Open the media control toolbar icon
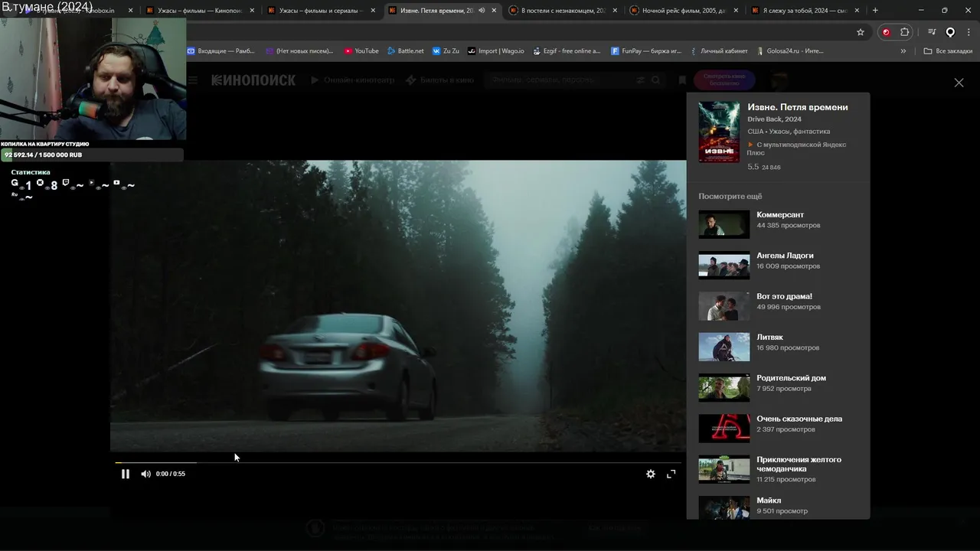 (x=932, y=32)
